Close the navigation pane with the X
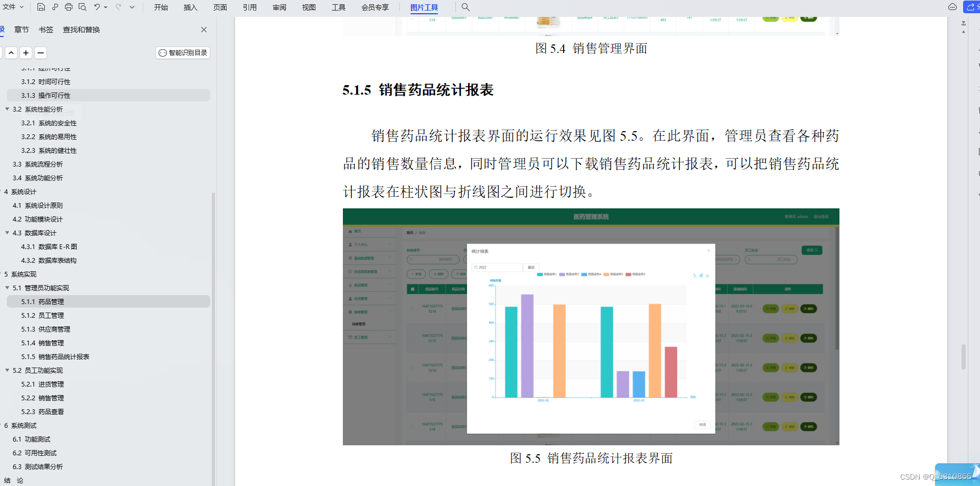 pyautogui.click(x=204, y=30)
